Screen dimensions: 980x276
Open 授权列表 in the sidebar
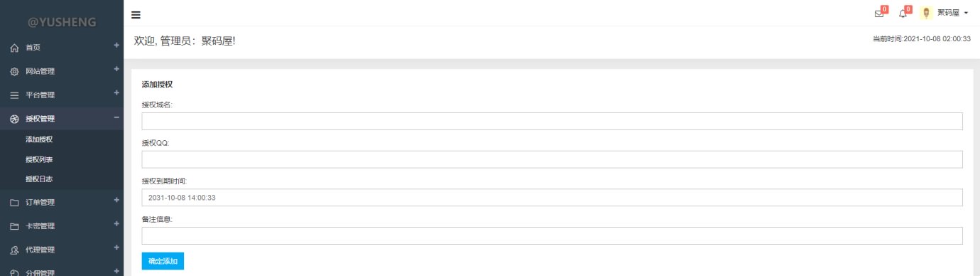coord(39,159)
